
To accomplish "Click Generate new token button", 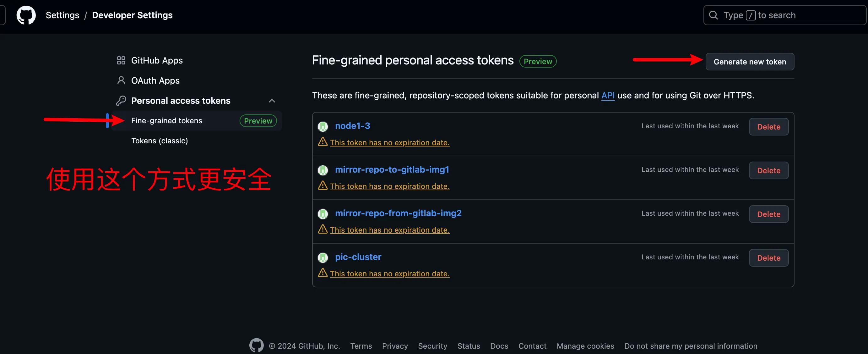I will pos(750,62).
